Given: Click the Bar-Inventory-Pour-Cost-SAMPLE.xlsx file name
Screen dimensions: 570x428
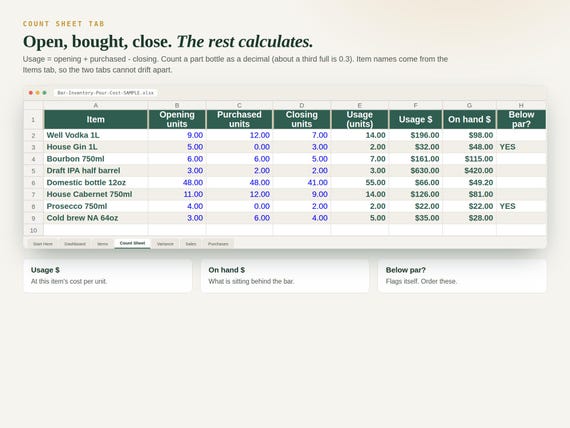Looking at the screenshot, I should [105, 93].
